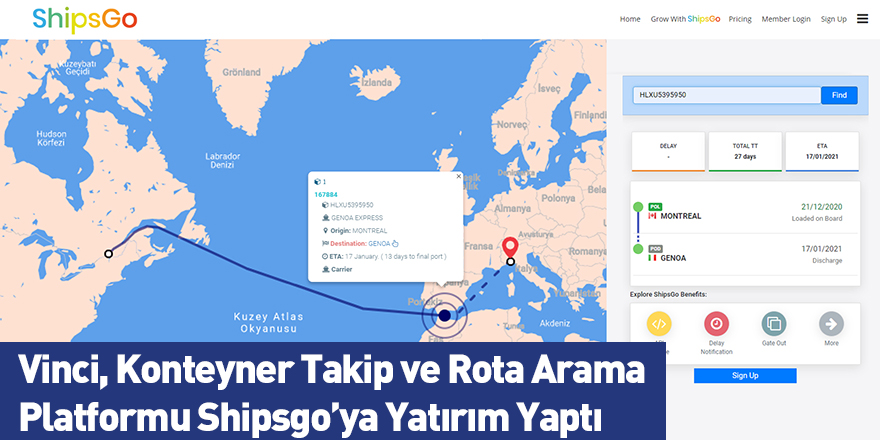
Task: Click the container number search field
Action: [726, 95]
